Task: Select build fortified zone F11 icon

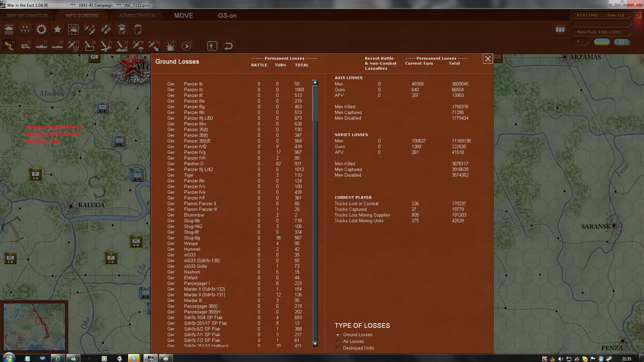Action: [x=170, y=46]
